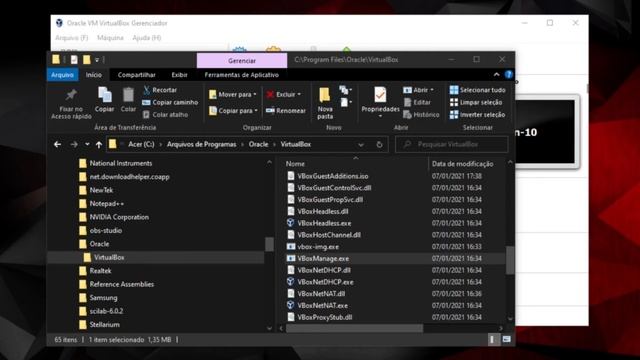Click the horizontal scrollbar in file list
The width and height of the screenshot is (640, 360).
coord(354,328)
